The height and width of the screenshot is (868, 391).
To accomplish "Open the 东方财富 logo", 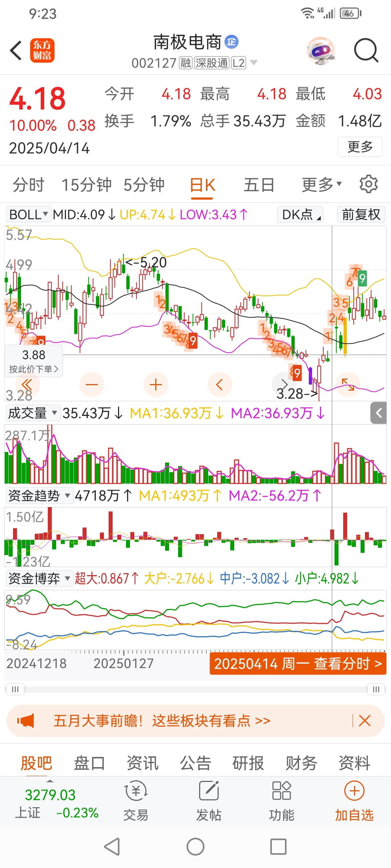I will [x=42, y=50].
